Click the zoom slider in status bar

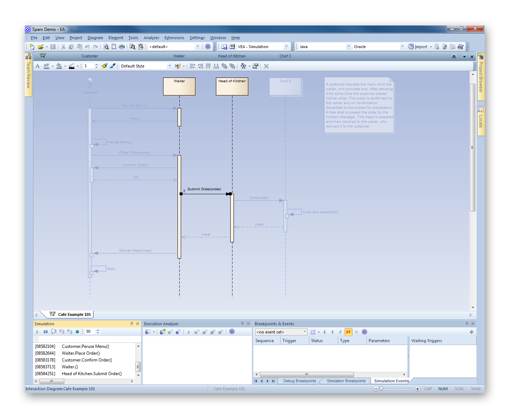(x=382, y=389)
